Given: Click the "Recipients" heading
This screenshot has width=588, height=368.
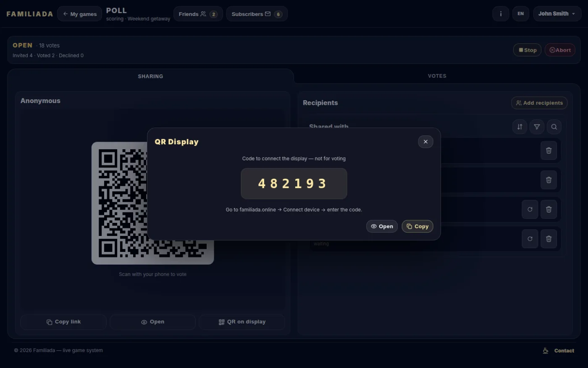Looking at the screenshot, I should click(320, 103).
